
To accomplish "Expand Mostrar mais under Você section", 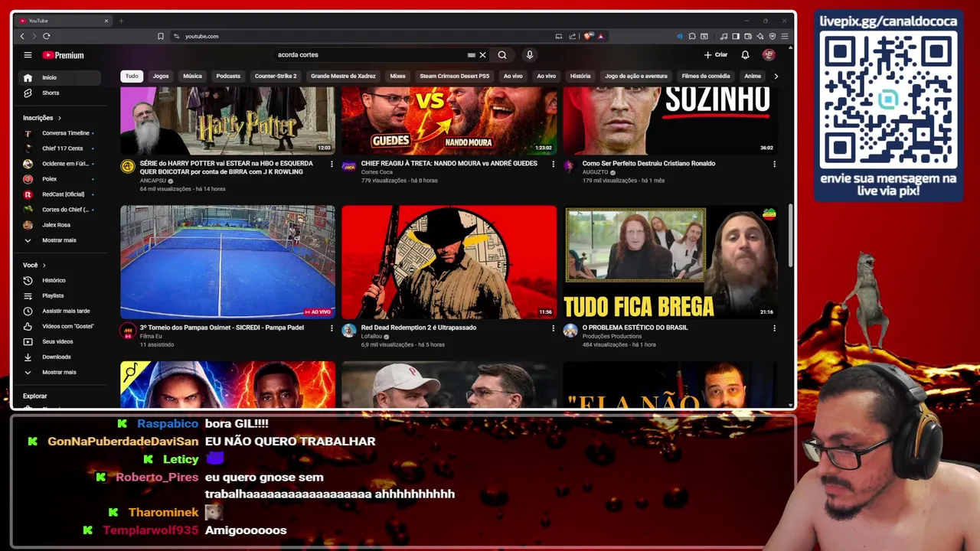I will [60, 372].
